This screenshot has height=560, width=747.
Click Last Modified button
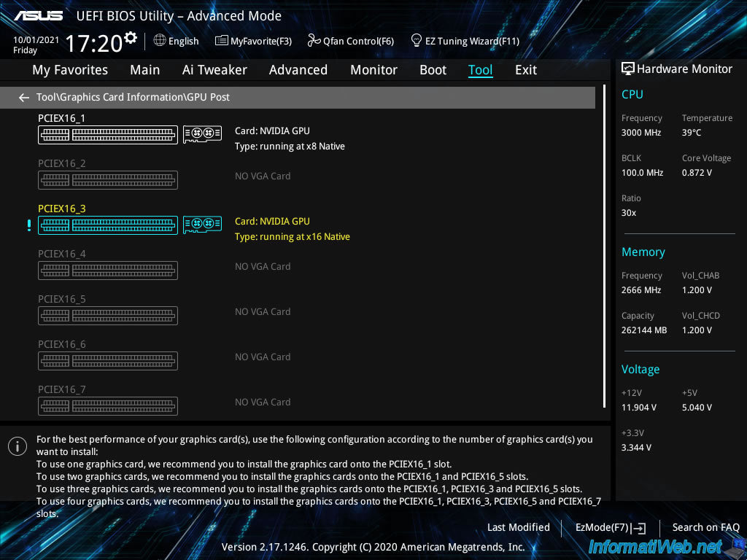518,527
